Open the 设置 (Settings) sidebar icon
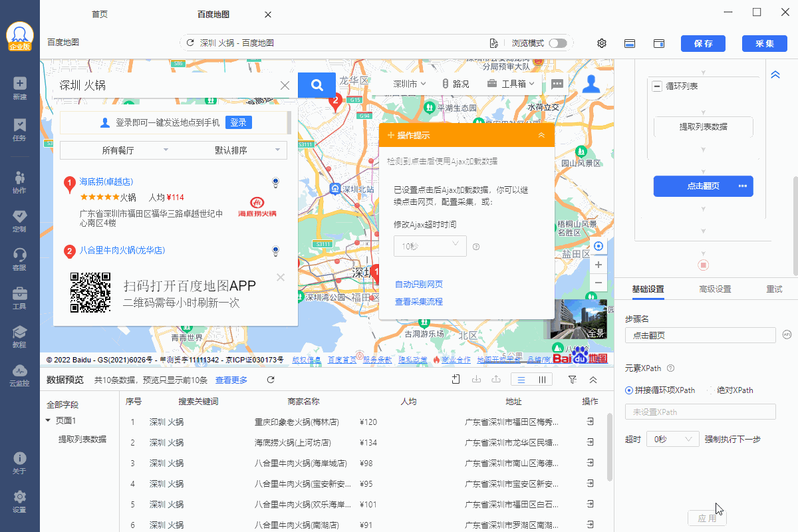The width and height of the screenshot is (798, 532). tap(19, 501)
